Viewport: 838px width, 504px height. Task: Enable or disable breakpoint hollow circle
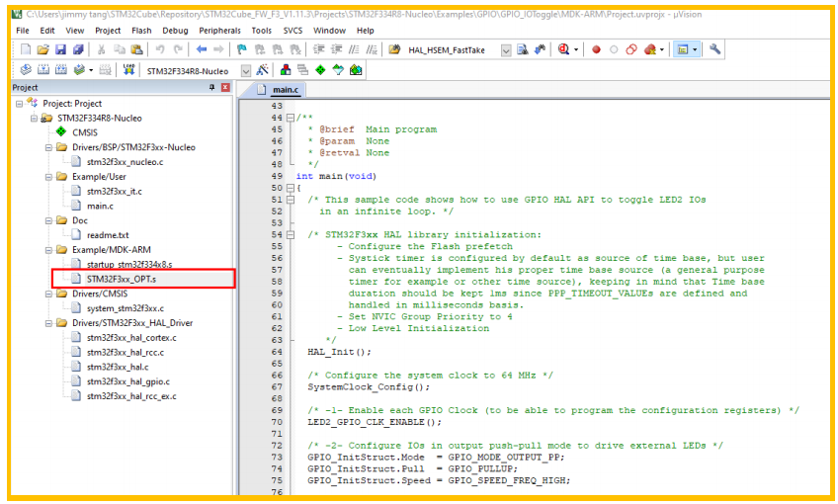point(614,49)
